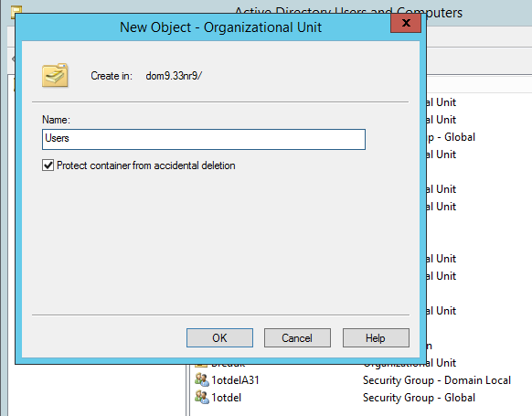Screen dimensions: 532x416
Task: Click the full Security Group - Global type cell
Action: 419,398
